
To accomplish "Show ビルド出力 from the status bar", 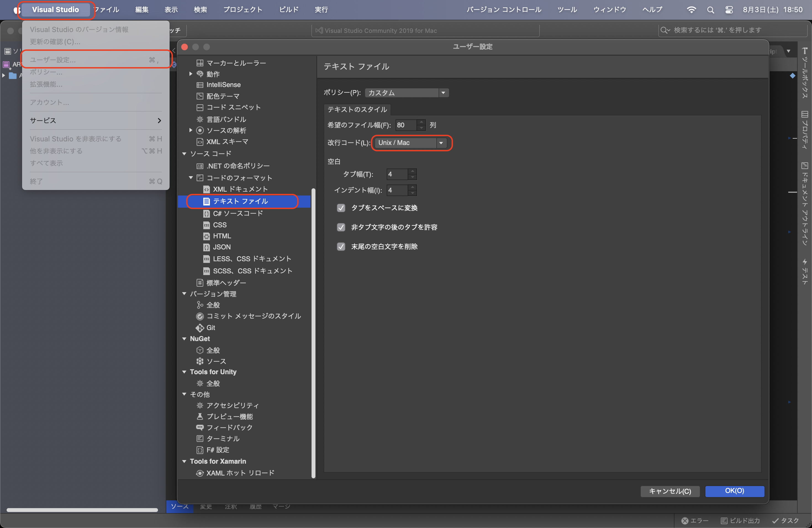I will pos(740,520).
